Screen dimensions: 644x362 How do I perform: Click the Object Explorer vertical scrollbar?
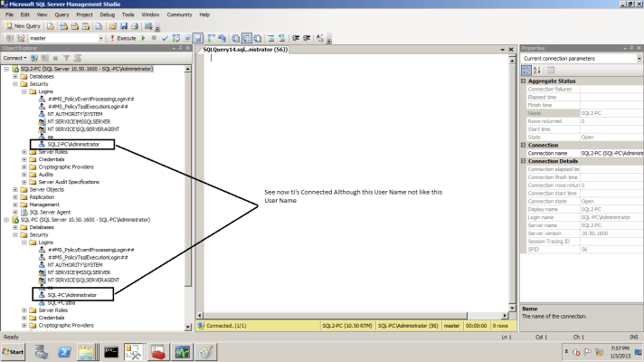pyautogui.click(x=188, y=197)
